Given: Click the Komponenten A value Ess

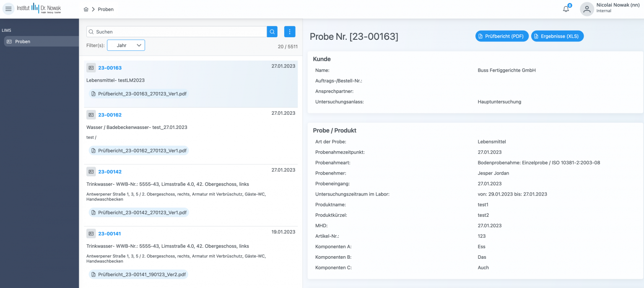Looking at the screenshot, I should pyautogui.click(x=481, y=247).
